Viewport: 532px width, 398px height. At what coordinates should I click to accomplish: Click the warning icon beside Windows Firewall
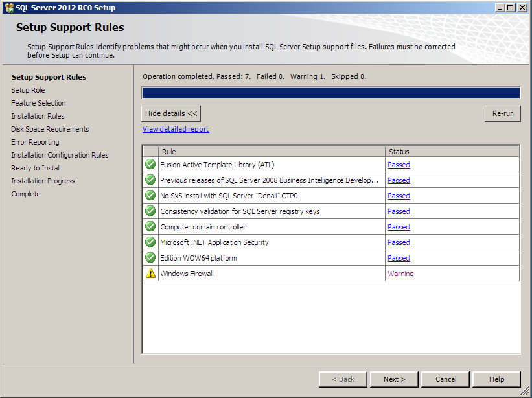150,273
